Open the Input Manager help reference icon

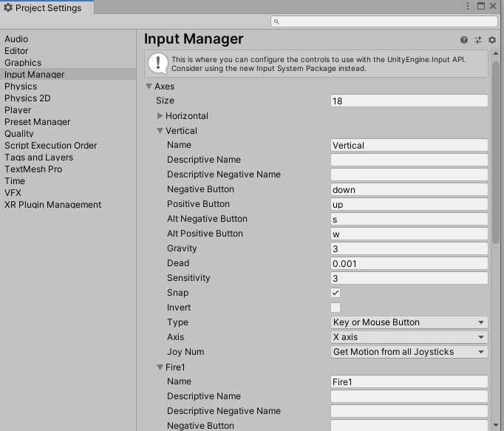pos(464,40)
